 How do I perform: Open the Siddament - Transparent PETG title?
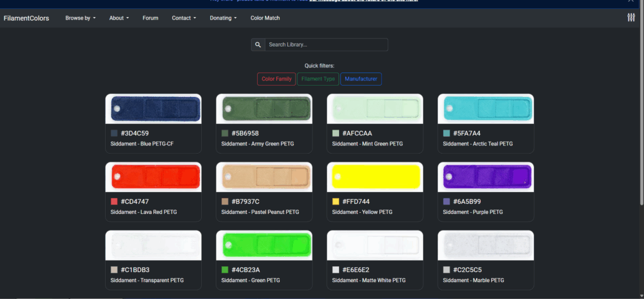click(x=147, y=281)
